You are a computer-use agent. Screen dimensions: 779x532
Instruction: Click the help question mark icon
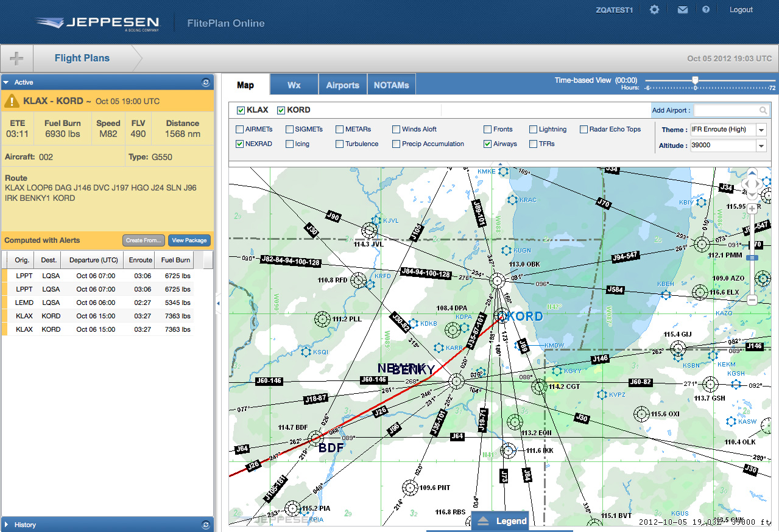[x=706, y=10]
